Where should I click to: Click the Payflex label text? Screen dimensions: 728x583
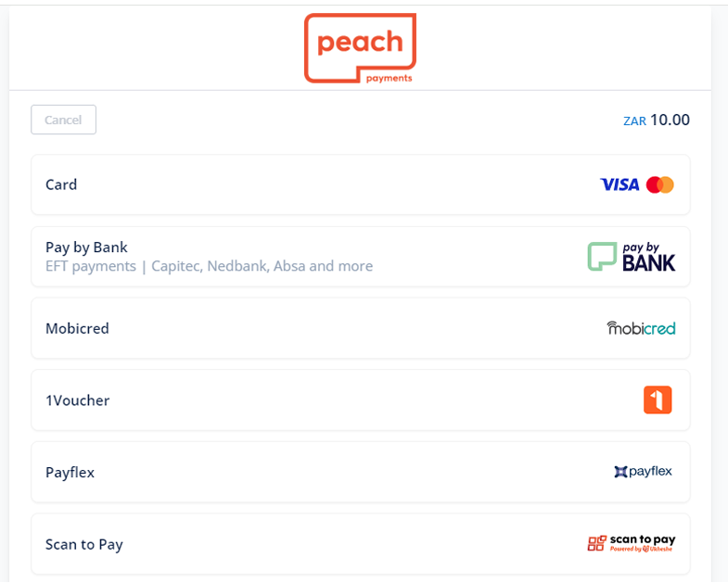pos(70,472)
